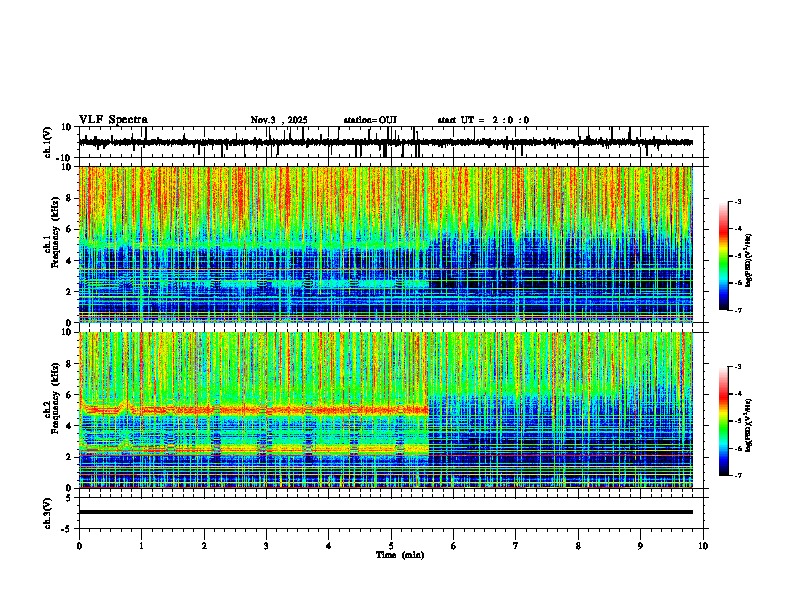Click the 'start UT = 2 :0 :0' text

coord(483,120)
